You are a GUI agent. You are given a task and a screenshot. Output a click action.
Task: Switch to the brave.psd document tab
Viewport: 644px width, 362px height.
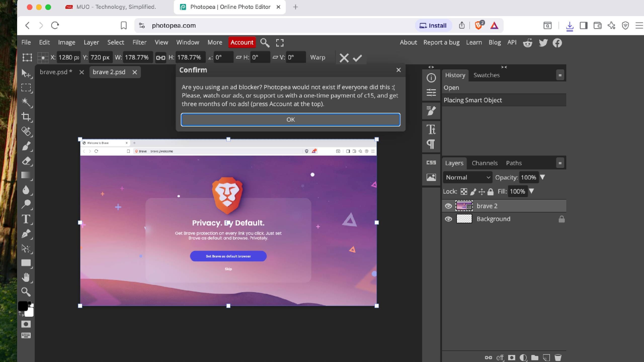click(x=56, y=72)
